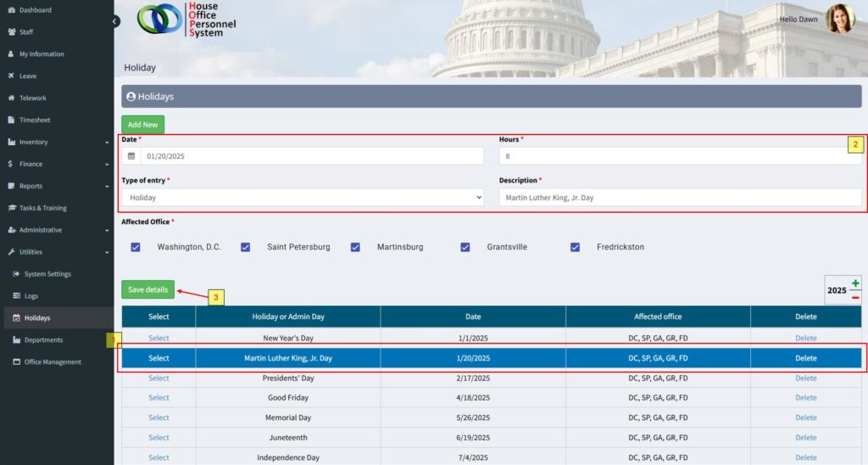The height and width of the screenshot is (465, 868).
Task: Click the green plus to increase year
Action: pos(855,283)
